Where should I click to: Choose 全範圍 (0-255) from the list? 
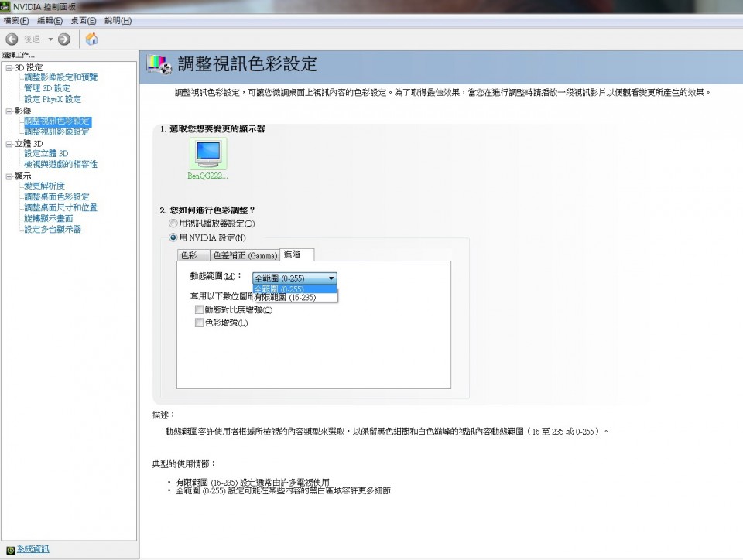point(295,289)
